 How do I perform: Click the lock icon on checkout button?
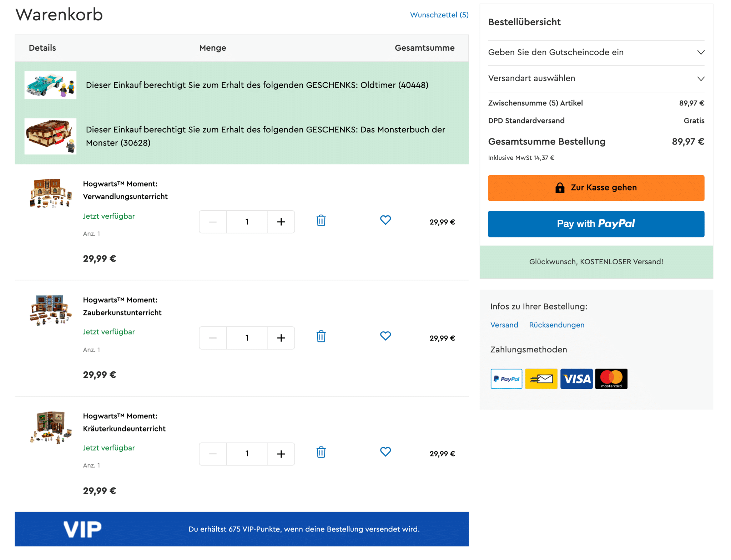pos(560,188)
